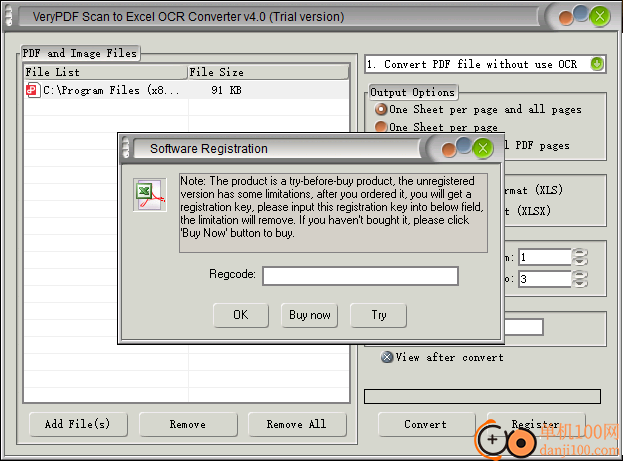Click the Excel PDF icon in registration dialog
Screen dimensions: 623x461
150,195
